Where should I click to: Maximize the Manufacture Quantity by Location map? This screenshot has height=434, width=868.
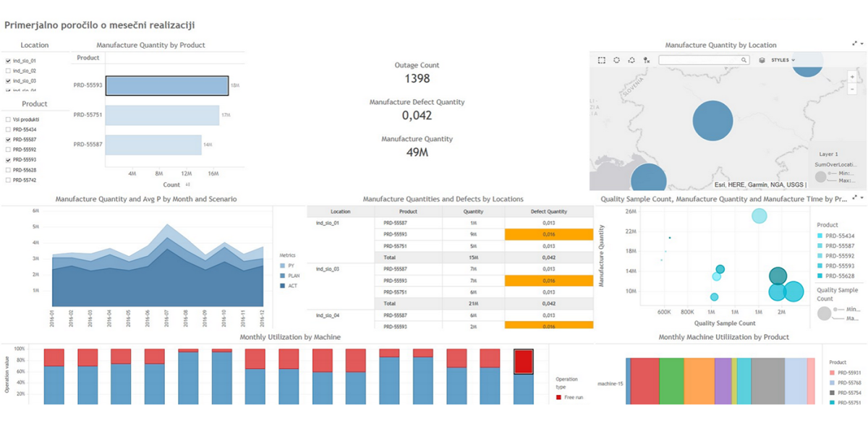click(x=854, y=44)
